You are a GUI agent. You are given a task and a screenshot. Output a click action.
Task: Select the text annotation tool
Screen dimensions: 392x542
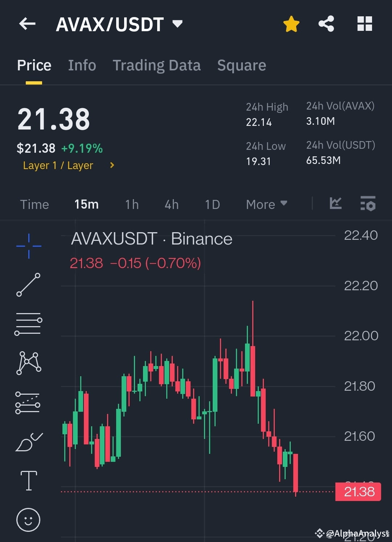(x=28, y=480)
